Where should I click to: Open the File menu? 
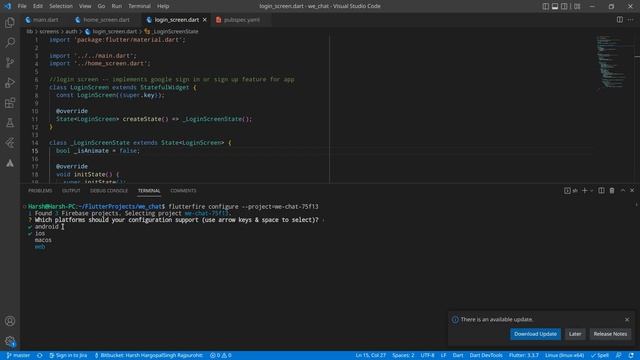click(22, 6)
